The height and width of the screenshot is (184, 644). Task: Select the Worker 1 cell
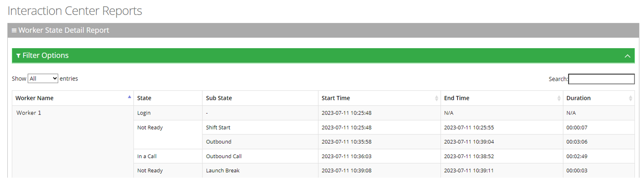pos(29,113)
